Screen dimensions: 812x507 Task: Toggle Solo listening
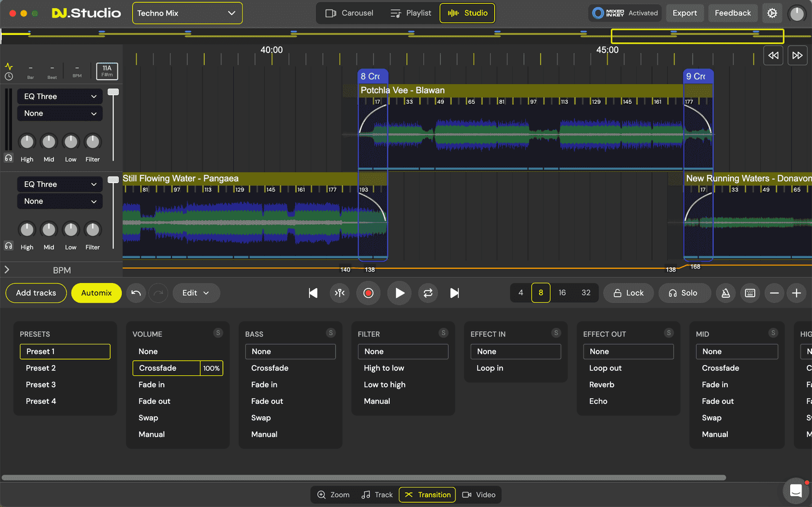(x=684, y=293)
